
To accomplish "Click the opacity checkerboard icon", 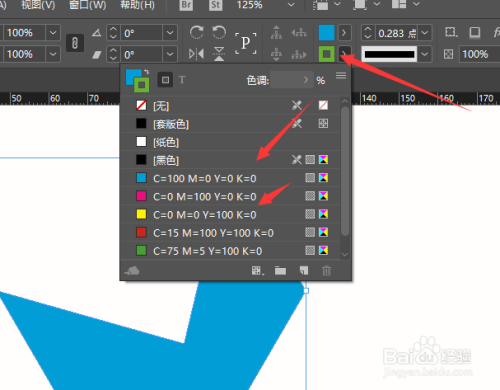I will tap(448, 54).
